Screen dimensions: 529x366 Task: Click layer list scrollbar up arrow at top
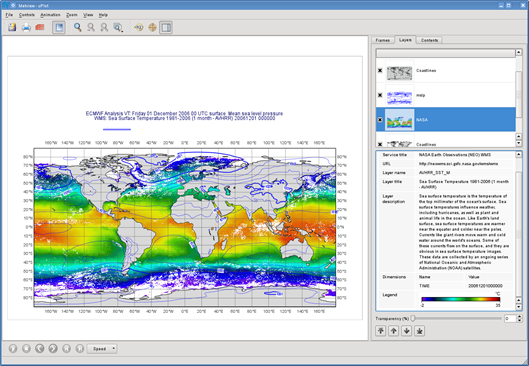click(x=519, y=52)
